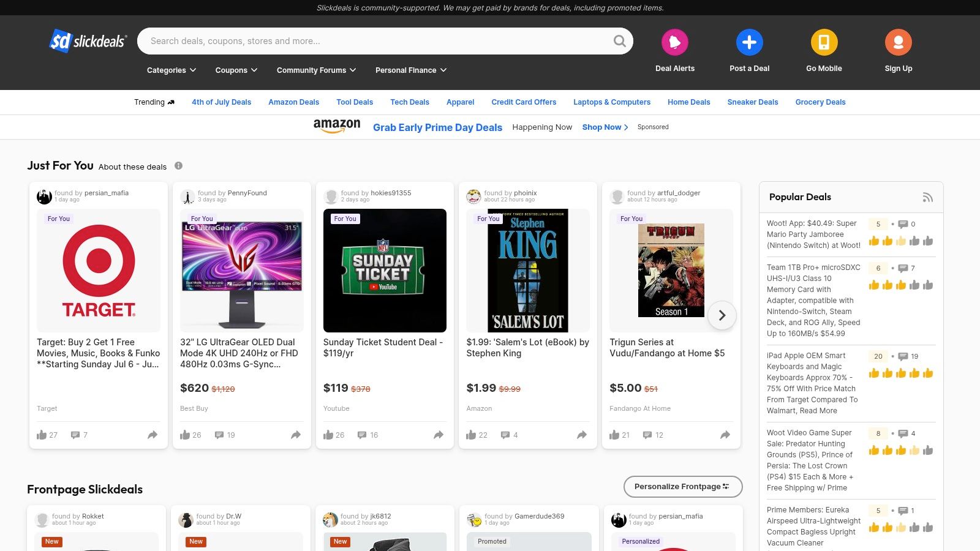Open Grocery Deals

coord(821,102)
